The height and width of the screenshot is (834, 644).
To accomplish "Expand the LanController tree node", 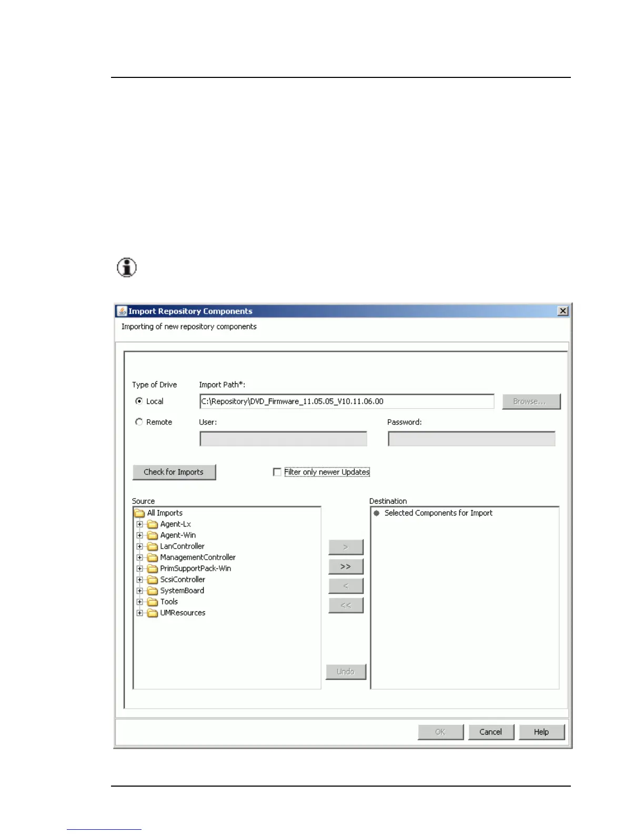I will pos(139,547).
